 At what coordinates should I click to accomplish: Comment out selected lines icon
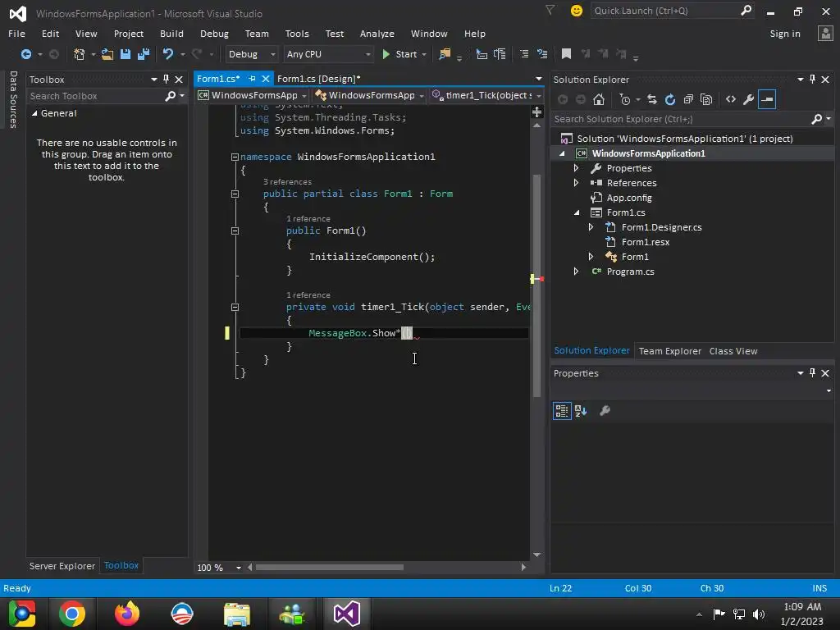coord(524,54)
